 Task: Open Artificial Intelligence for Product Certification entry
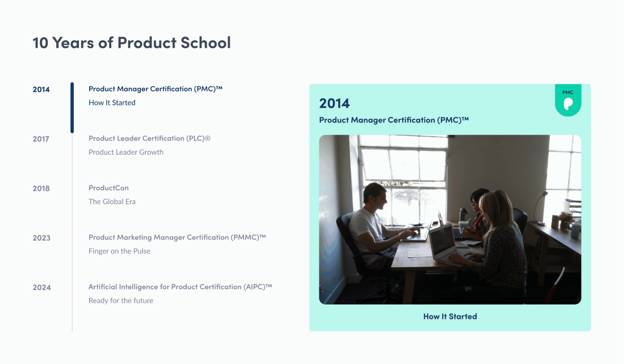(180, 287)
